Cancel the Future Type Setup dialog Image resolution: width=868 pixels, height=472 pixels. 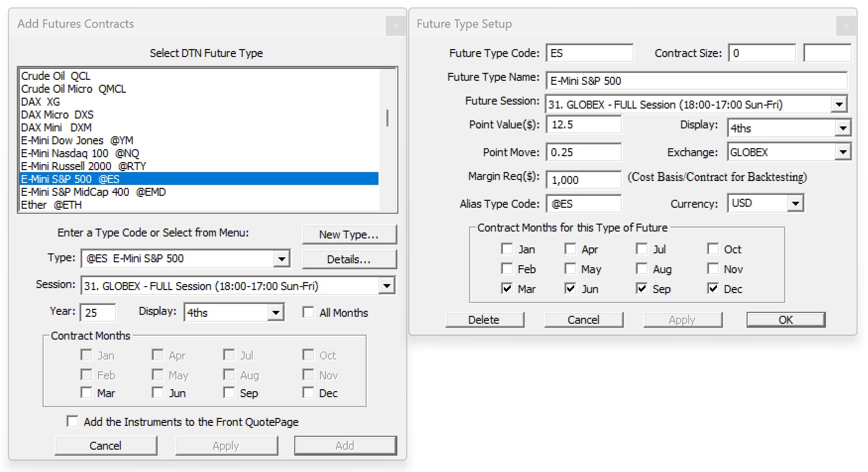(584, 320)
